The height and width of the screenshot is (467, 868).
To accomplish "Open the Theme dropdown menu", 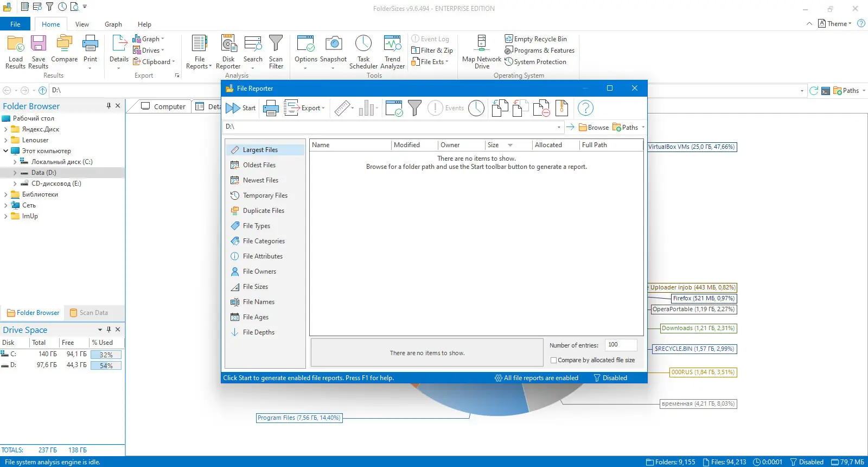I will coord(835,24).
